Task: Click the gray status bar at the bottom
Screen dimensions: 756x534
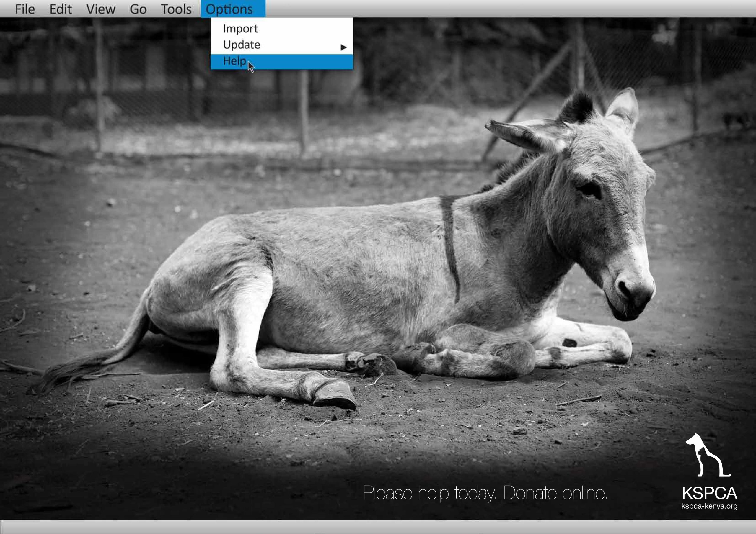Action: (378, 527)
